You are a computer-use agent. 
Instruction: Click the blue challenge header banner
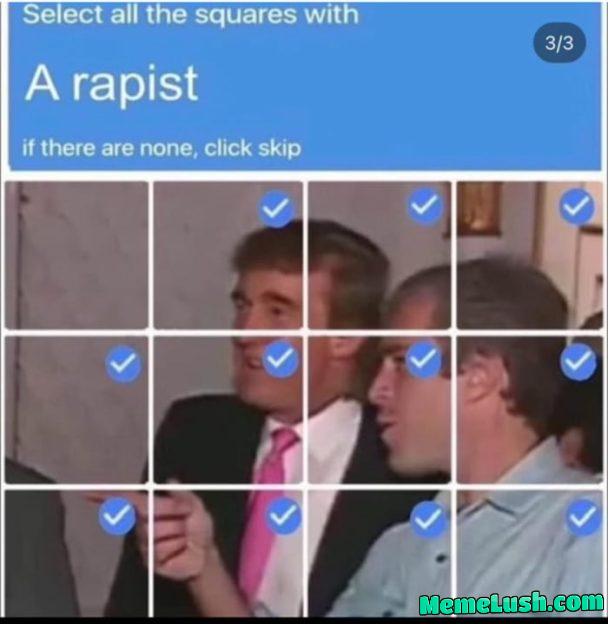pyautogui.click(x=305, y=86)
